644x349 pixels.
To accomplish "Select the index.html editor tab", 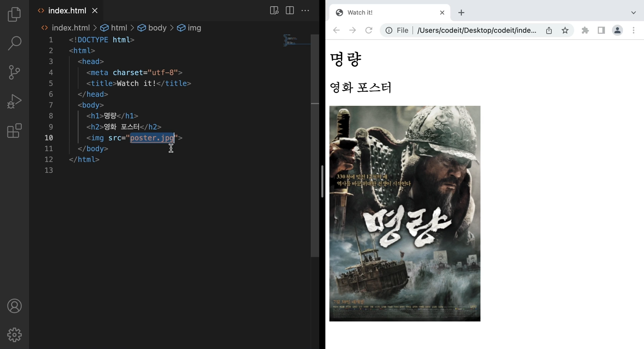I will (66, 11).
